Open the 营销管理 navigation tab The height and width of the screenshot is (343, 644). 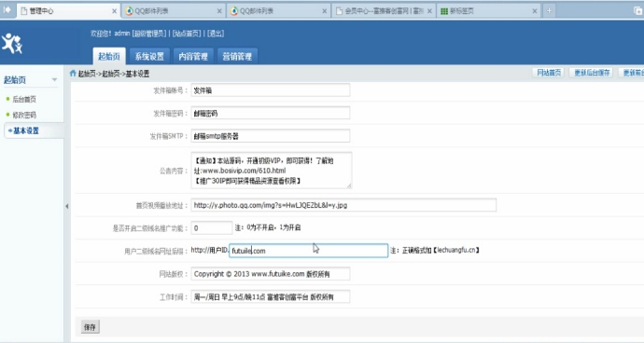click(237, 56)
